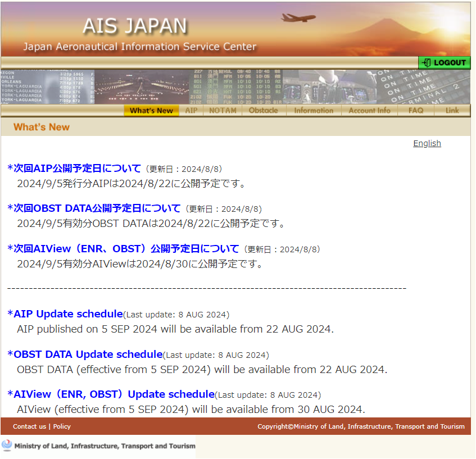Click the AIView (ENR, OBST) Update schedule heading

click(x=111, y=394)
